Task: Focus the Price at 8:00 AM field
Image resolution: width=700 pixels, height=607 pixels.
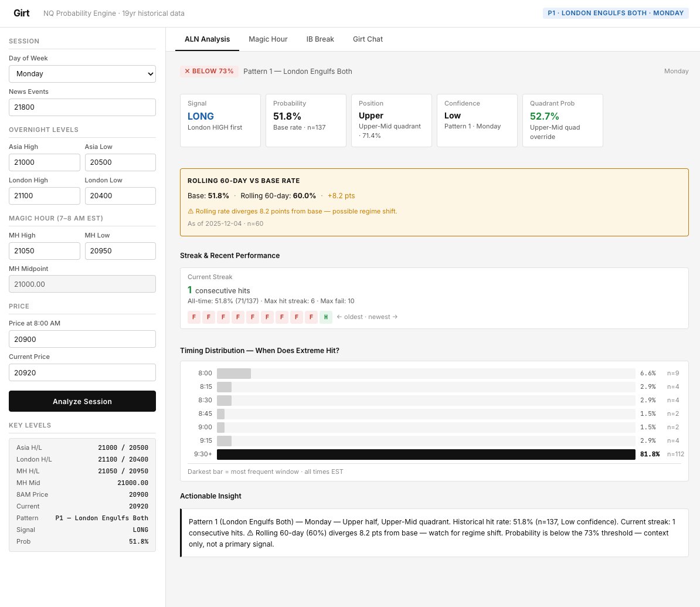Action: tap(82, 339)
